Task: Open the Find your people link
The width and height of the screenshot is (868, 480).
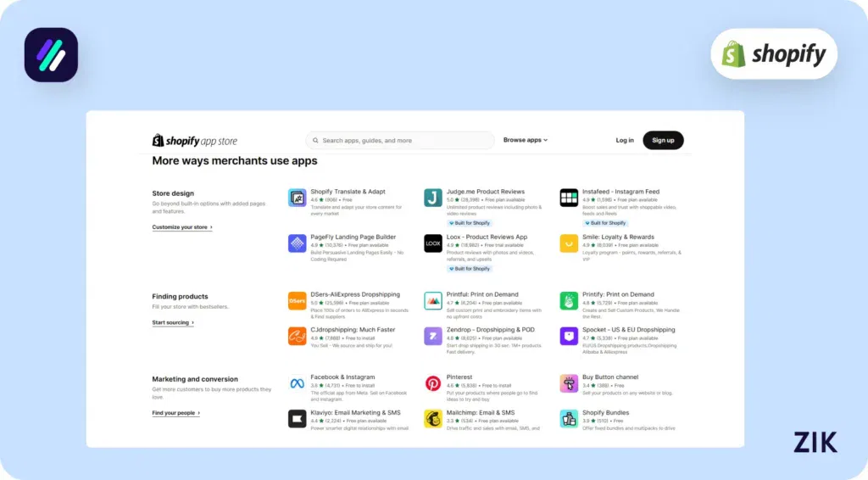Action: coord(176,413)
